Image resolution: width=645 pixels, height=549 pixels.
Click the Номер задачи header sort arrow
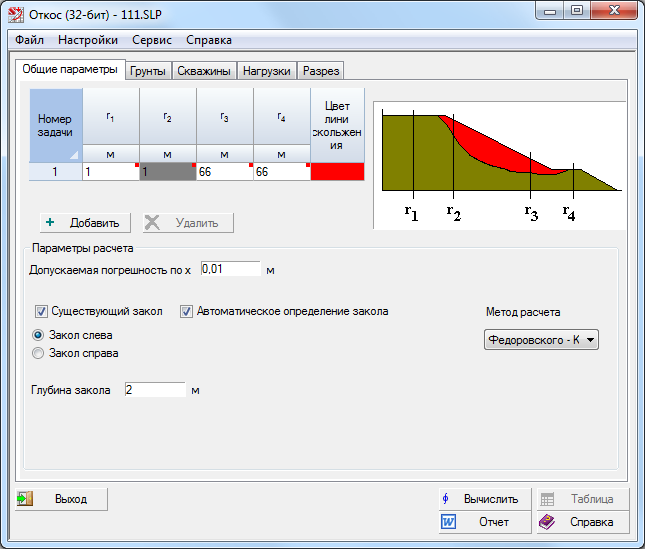pyautogui.click(x=73, y=156)
